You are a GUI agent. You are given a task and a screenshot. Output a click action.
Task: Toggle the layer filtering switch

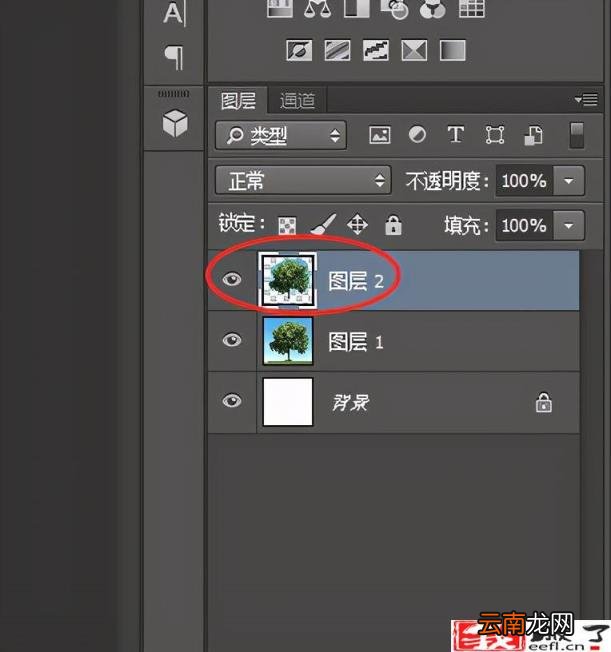(576, 135)
